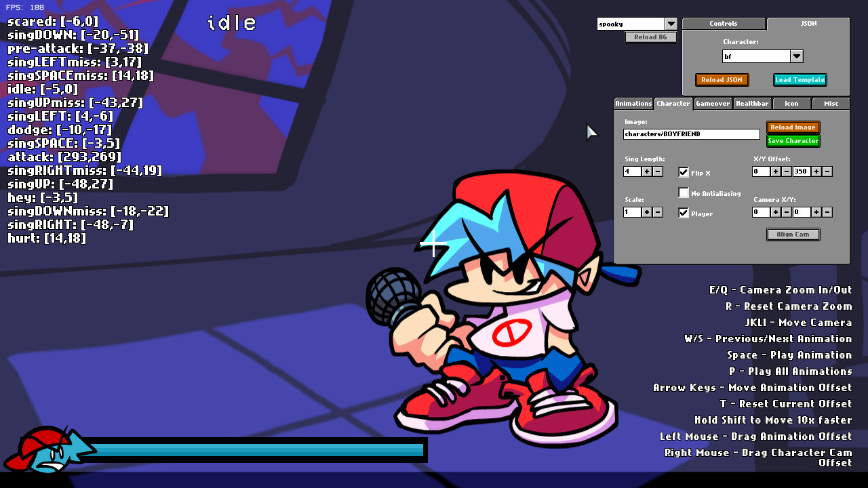Screen dimensions: 868x488
Task: Click the 'singRIGHT: [-48,-7]' entry
Action: pos(71,224)
